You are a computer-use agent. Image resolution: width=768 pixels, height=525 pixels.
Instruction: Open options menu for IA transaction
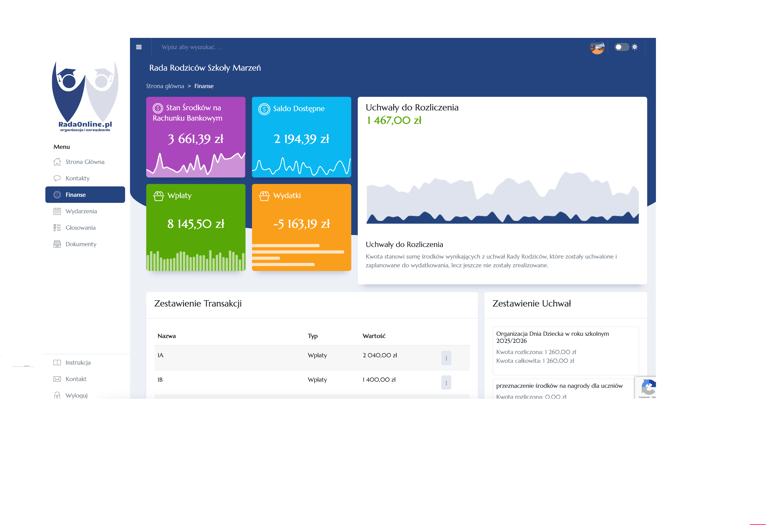pyautogui.click(x=446, y=358)
